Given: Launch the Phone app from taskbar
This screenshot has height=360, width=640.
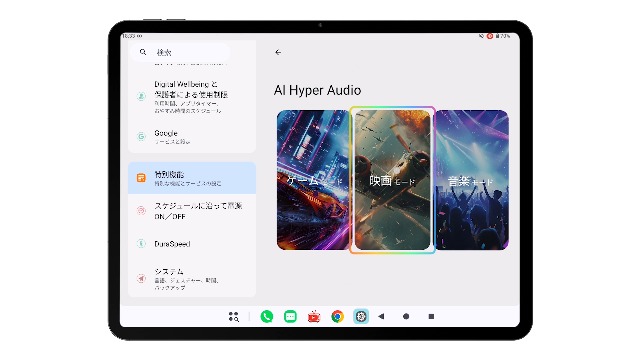Looking at the screenshot, I should [x=267, y=316].
